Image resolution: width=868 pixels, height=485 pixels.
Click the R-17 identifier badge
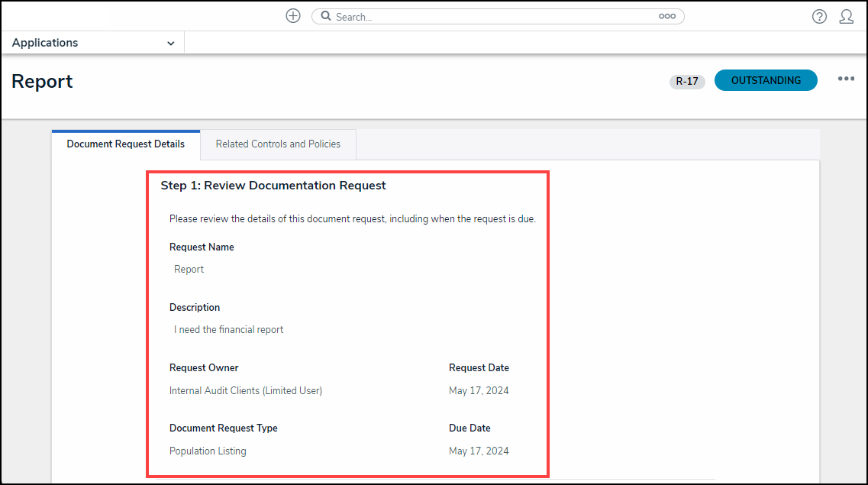(x=687, y=82)
